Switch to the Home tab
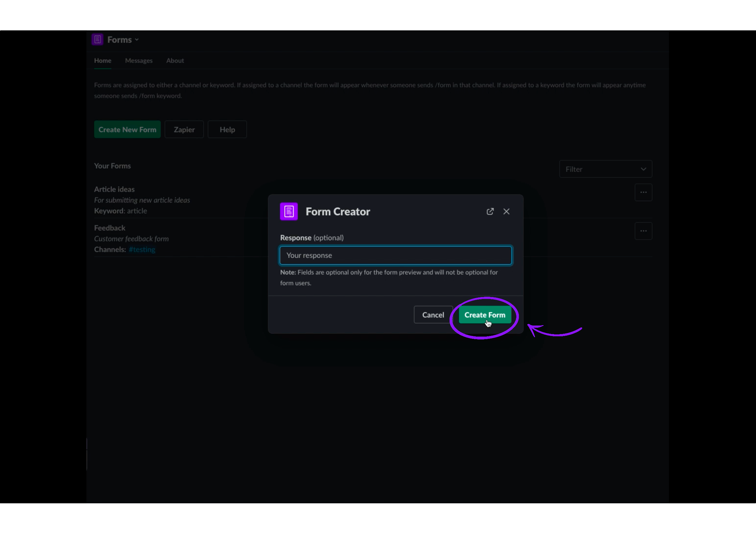Screen dimensions: 756x534 pyautogui.click(x=102, y=60)
